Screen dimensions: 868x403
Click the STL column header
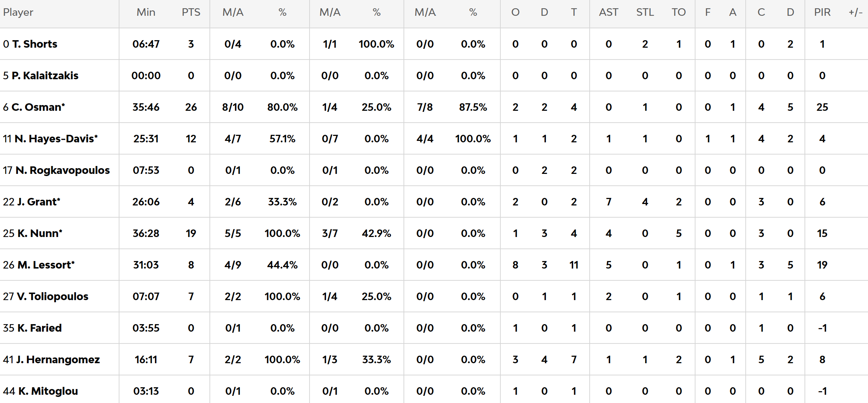coord(645,12)
